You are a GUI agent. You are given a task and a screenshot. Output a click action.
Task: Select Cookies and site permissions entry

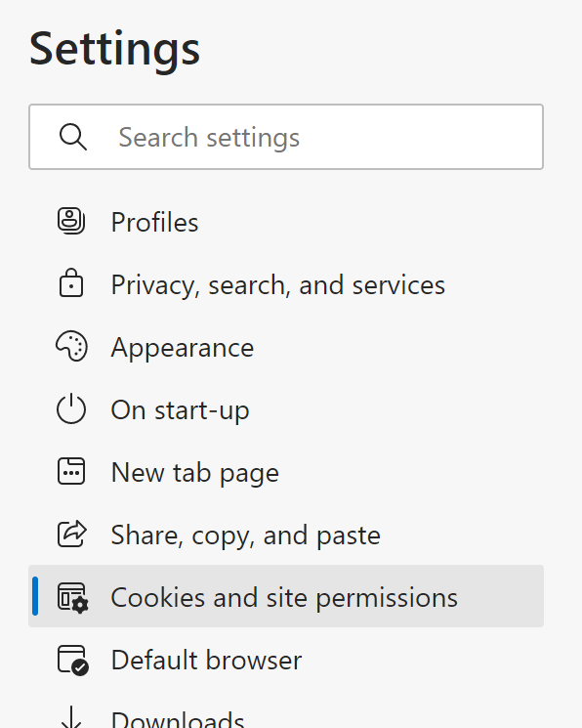(286, 596)
